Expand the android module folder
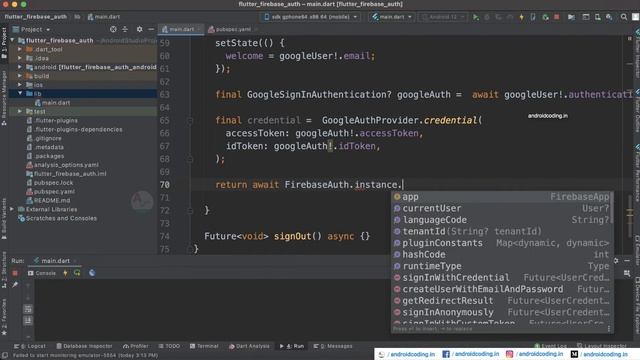640x360 pixels. coord(20,67)
